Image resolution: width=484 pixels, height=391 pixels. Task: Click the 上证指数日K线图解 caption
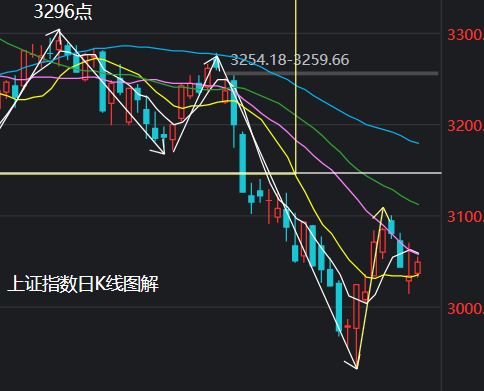coord(83,284)
